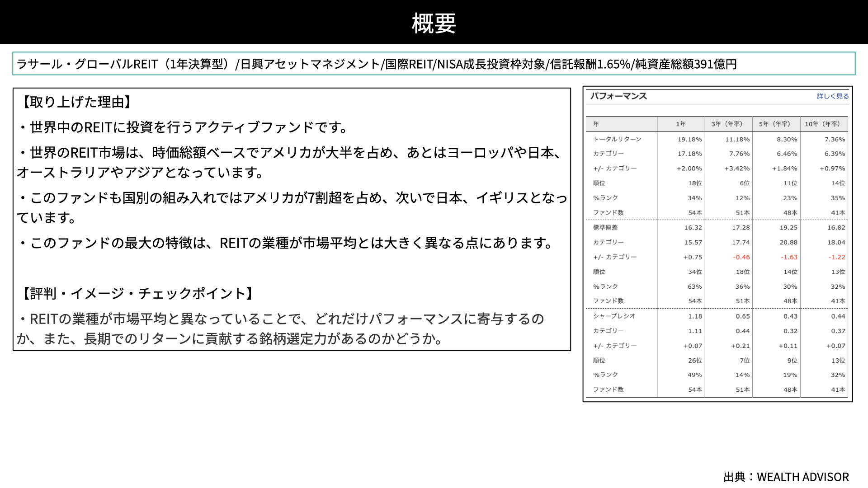Viewport: 868px width, 488px height.
Task: Click the 0.65 Sharpe ratio value
Action: 743,316
